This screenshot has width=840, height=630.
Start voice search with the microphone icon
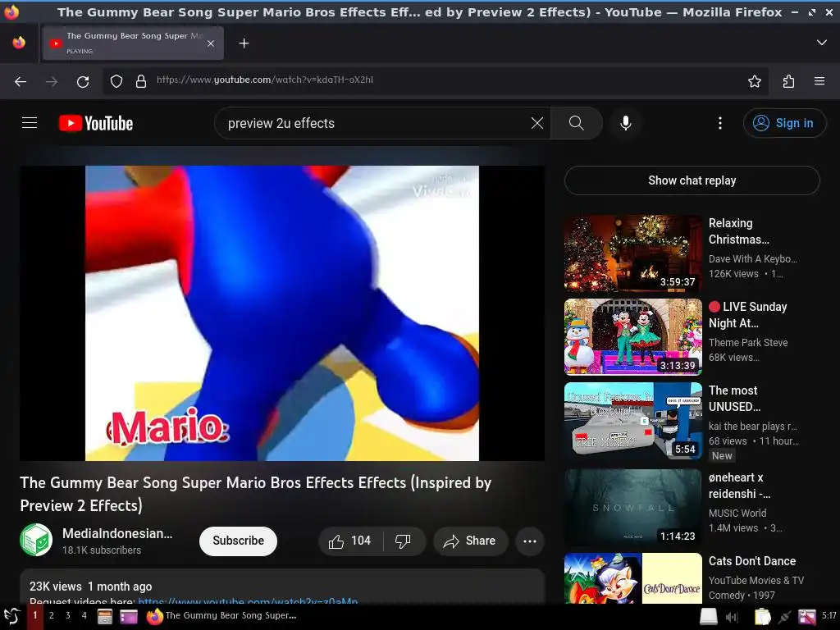click(x=625, y=123)
